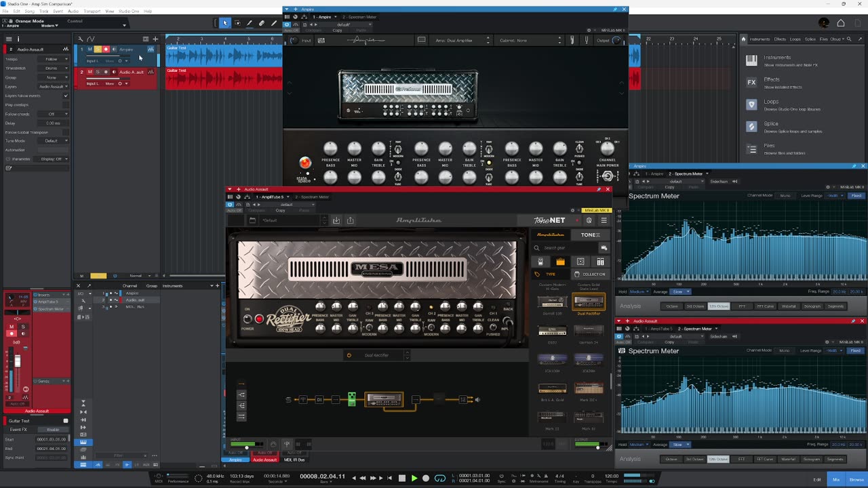Image resolution: width=868 pixels, height=488 pixels.
Task: Click the ToneNET button in AmpliTube
Action: [x=549, y=220]
